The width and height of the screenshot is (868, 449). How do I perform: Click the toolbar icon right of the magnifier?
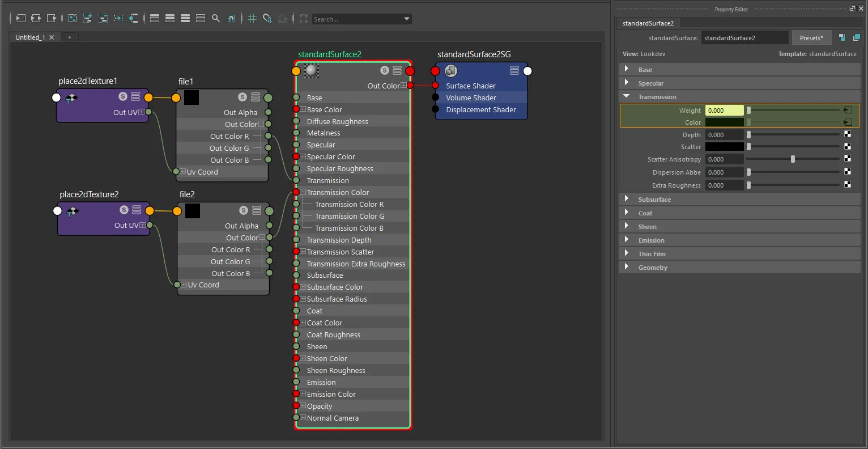231,19
